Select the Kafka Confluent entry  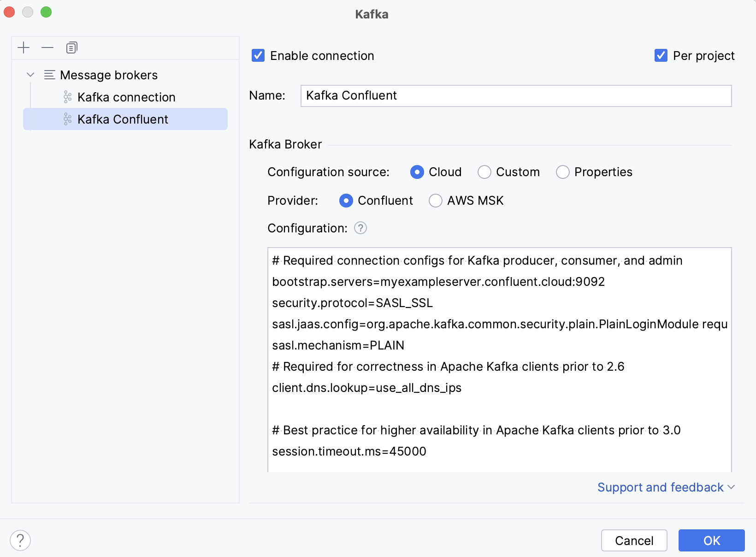[x=123, y=119]
